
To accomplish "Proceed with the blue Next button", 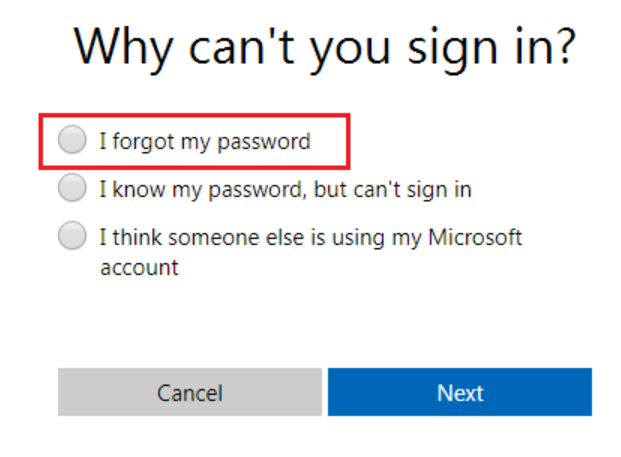I will click(460, 393).
